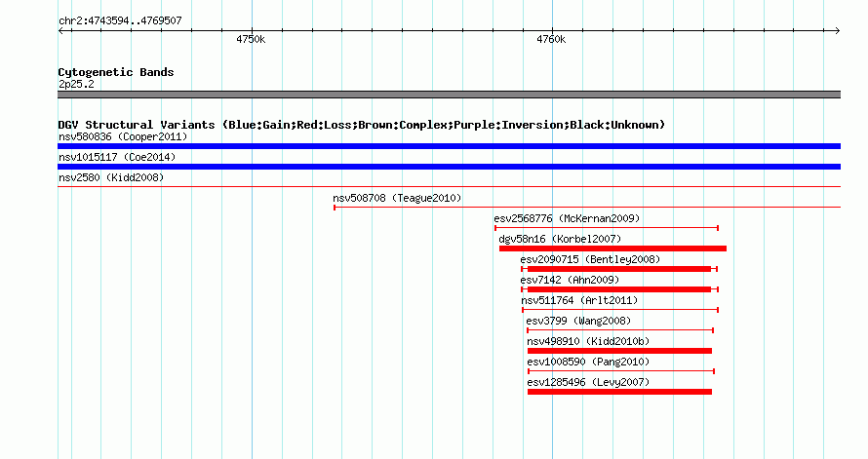Open esv7142 (Ahn2009) variant label

570,280
